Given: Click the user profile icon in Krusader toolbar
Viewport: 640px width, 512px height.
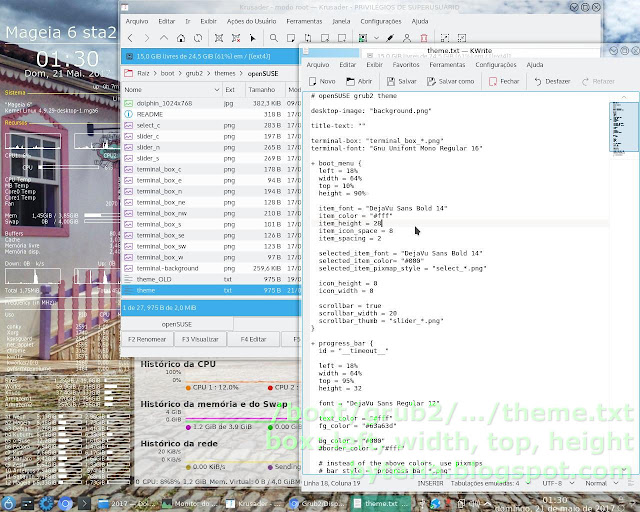Looking at the screenshot, I should [407, 38].
